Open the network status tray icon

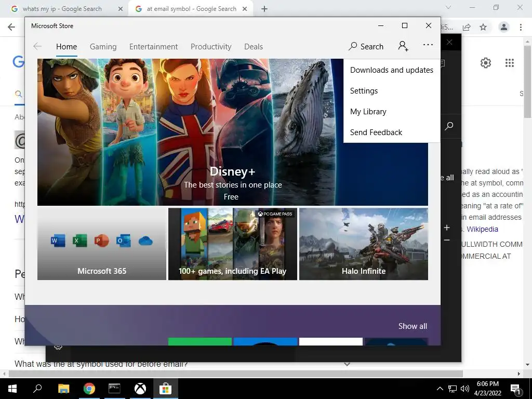pos(453,389)
